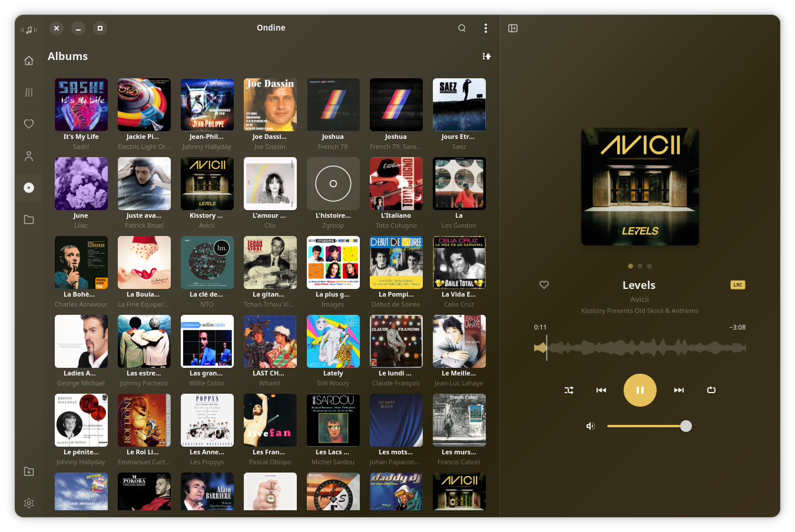Open the Home section in the sidebar
The height and width of the screenshot is (532, 795).
(29, 60)
